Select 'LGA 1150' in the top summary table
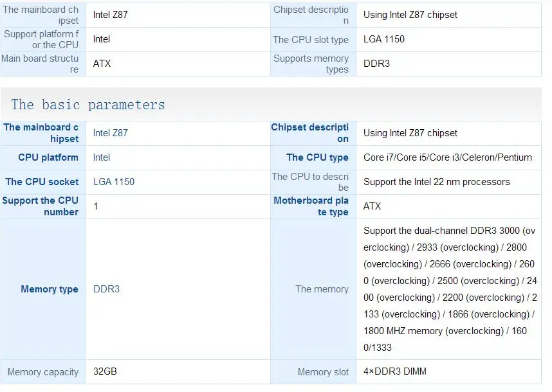552x392 pixels. coord(383,39)
